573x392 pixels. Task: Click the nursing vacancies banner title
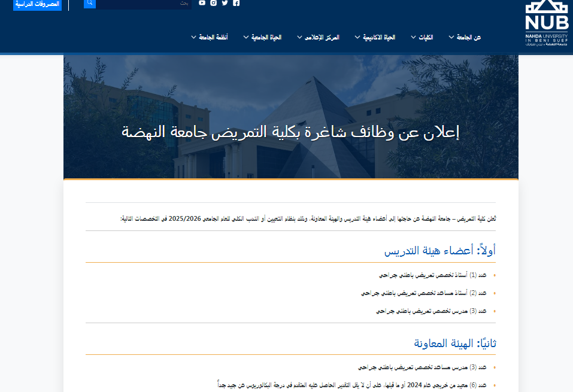coord(290,132)
